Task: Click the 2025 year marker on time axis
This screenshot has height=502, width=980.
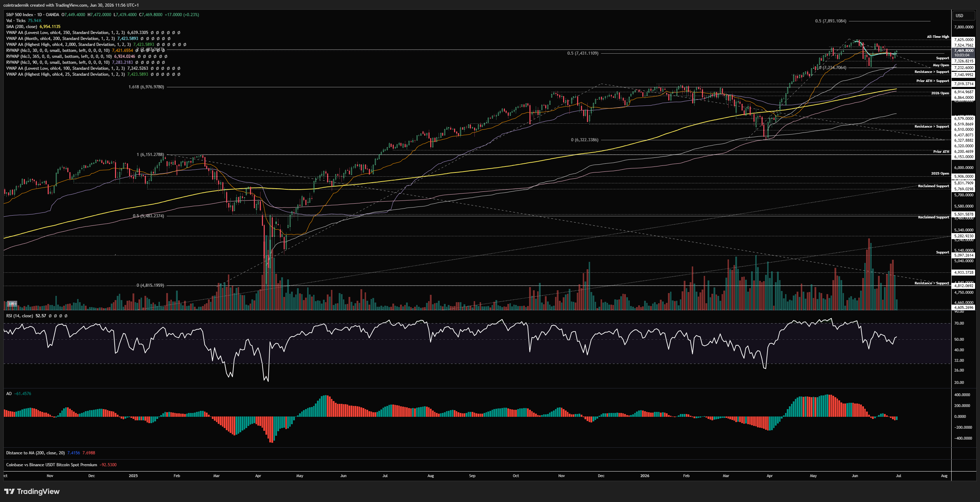Action: click(x=133, y=476)
